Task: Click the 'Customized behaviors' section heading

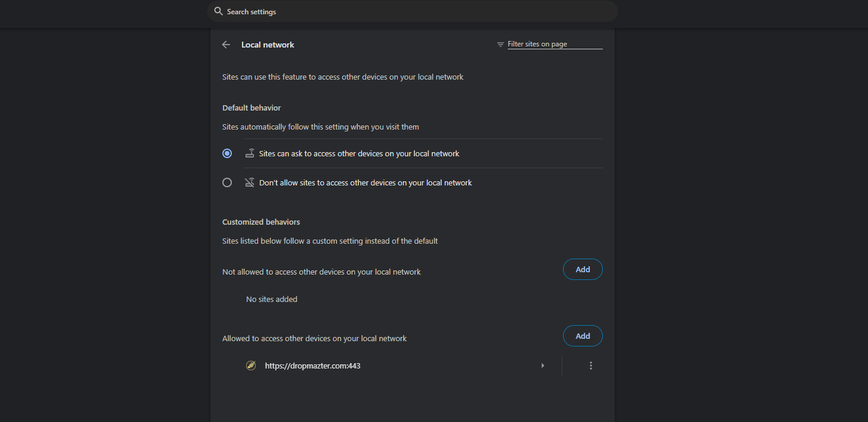Action: pyautogui.click(x=261, y=222)
